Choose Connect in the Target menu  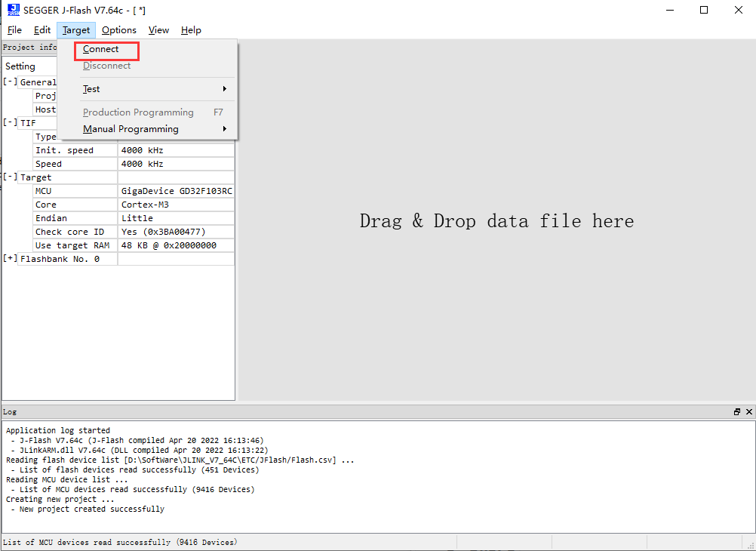click(101, 49)
